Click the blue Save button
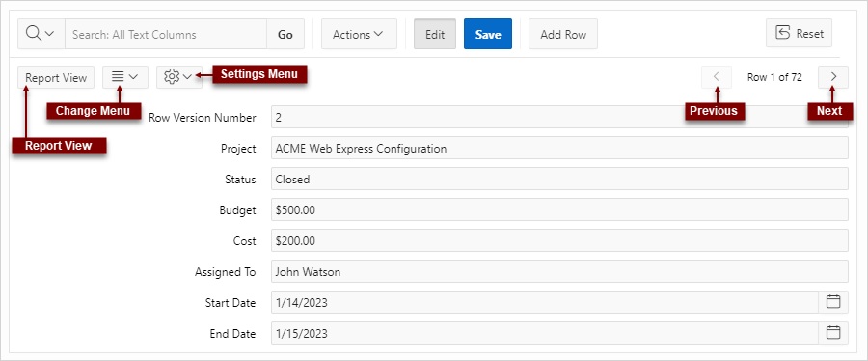 point(488,34)
